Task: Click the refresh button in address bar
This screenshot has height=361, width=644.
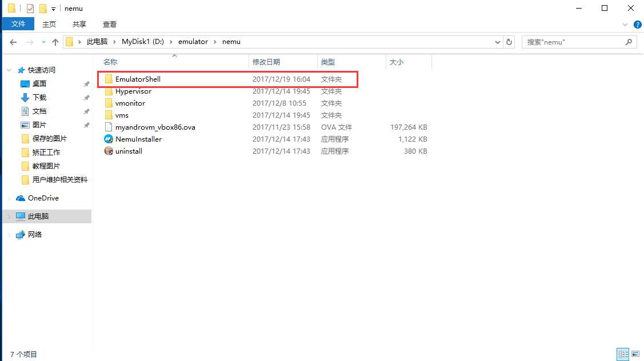Action: 509,42
